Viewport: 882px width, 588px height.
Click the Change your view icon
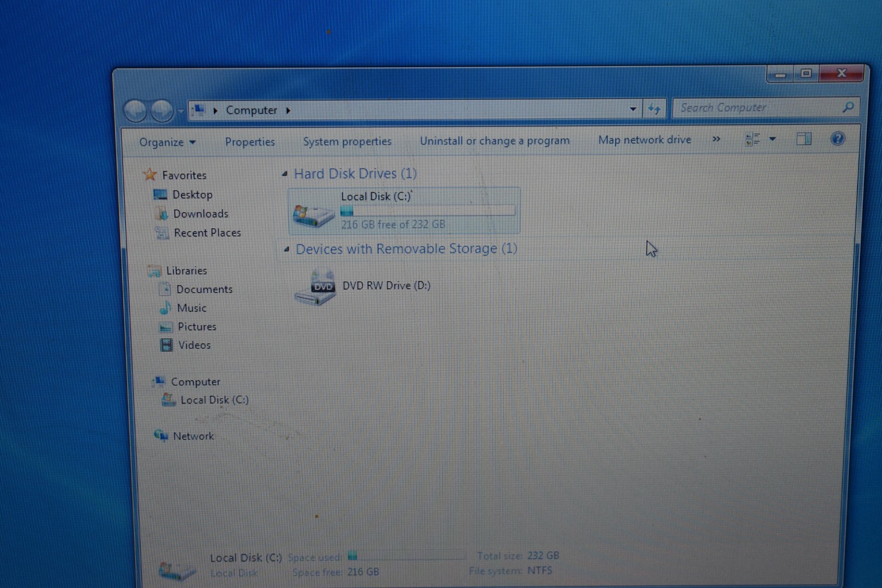click(x=752, y=139)
